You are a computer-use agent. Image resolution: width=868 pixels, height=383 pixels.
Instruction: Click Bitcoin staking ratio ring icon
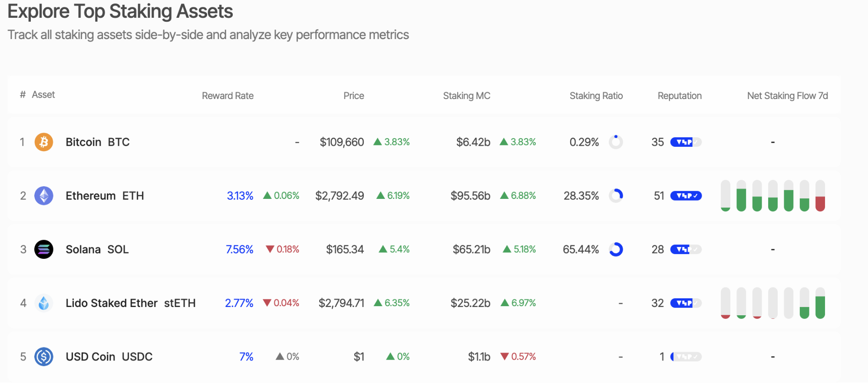click(x=616, y=142)
